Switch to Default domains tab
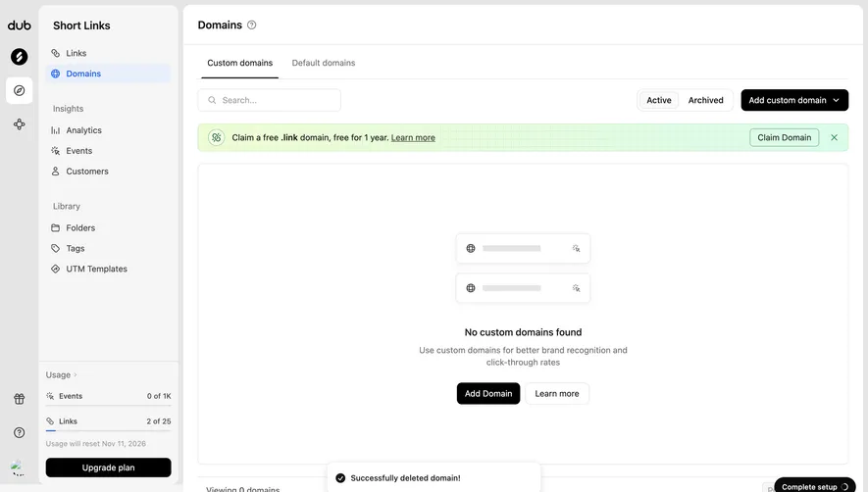Viewport: 868px width, 492px height. pos(324,63)
